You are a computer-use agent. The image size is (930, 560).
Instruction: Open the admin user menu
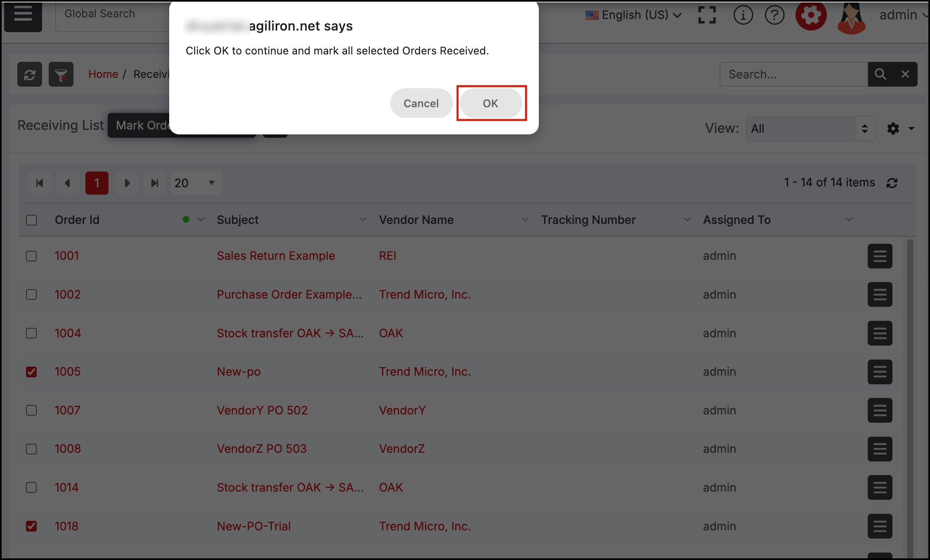point(903,15)
